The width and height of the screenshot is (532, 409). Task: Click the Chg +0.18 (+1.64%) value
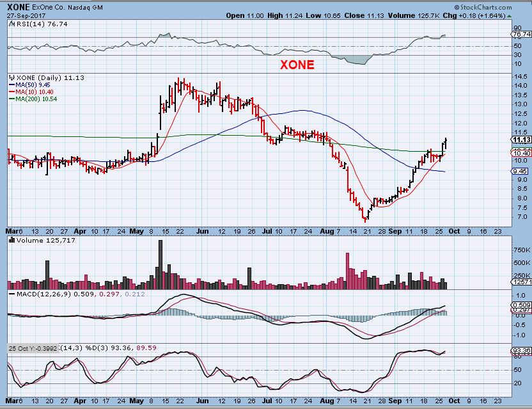474,15
